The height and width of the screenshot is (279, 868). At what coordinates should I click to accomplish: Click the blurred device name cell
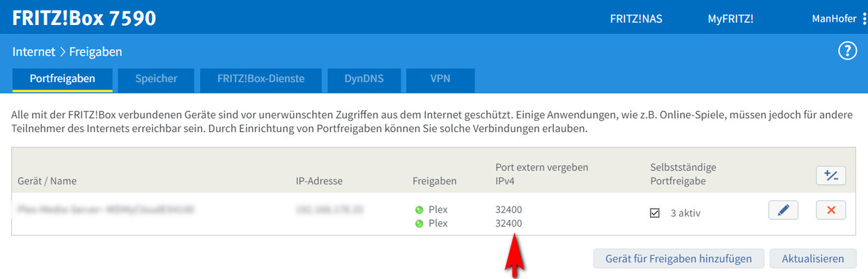tap(105, 209)
